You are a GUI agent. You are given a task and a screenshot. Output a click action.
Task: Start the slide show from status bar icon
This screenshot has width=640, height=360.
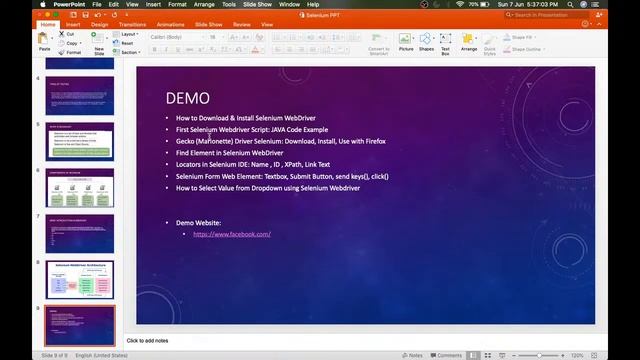click(x=502, y=356)
